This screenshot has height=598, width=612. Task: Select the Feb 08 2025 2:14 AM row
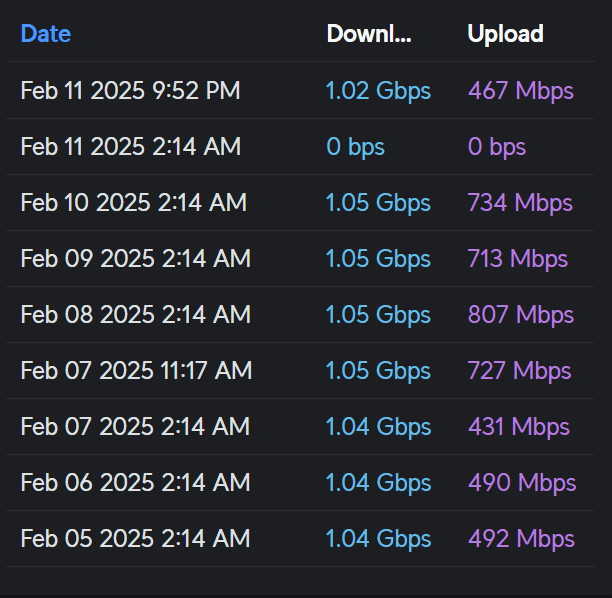[300, 315]
